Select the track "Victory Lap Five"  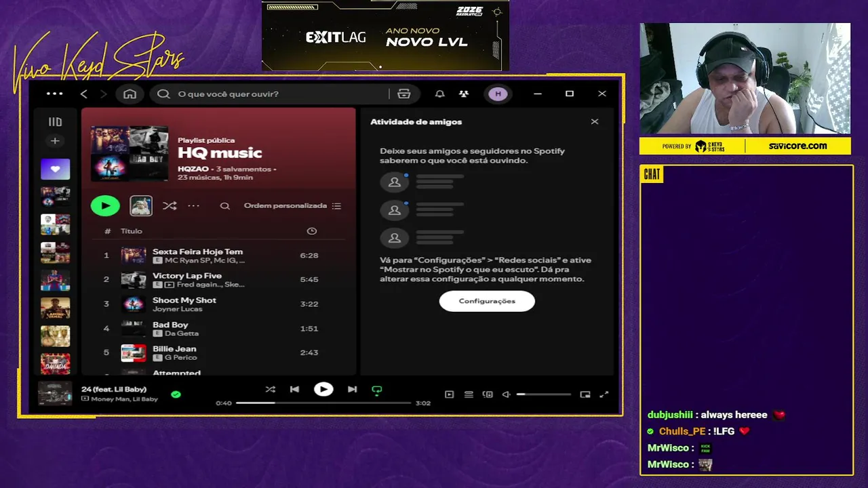[x=217, y=279]
